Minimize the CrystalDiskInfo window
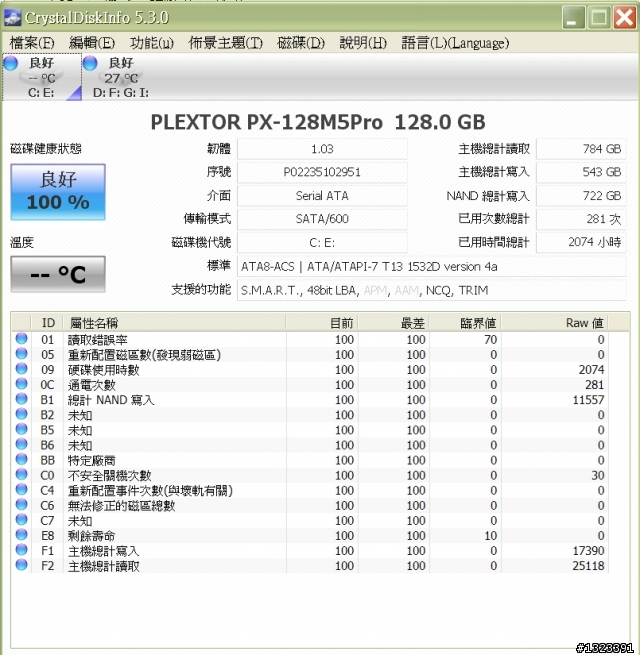This screenshot has height=656, width=640. (x=573, y=18)
